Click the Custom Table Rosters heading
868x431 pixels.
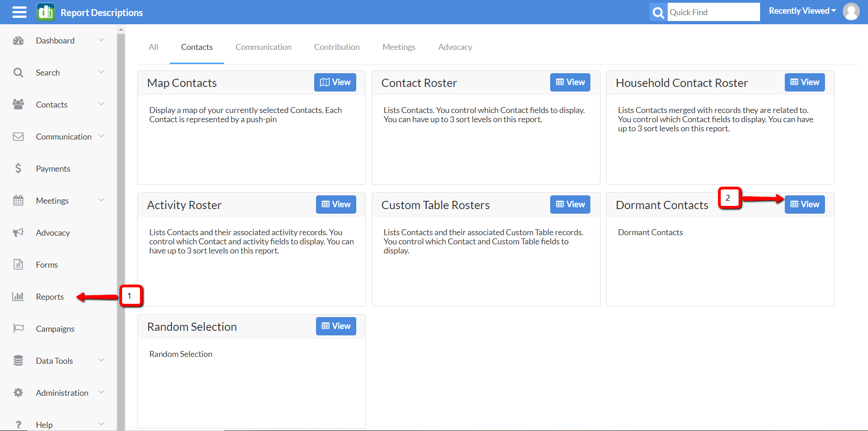pos(435,205)
